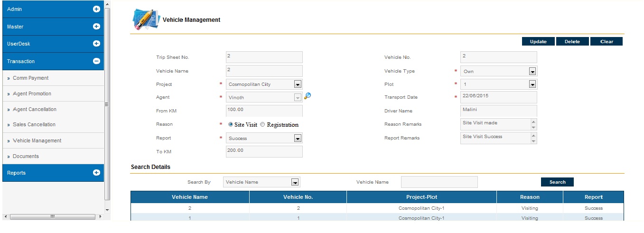Collapse the Transaction section minus icon
This screenshot has height=233, width=644.
point(96,61)
